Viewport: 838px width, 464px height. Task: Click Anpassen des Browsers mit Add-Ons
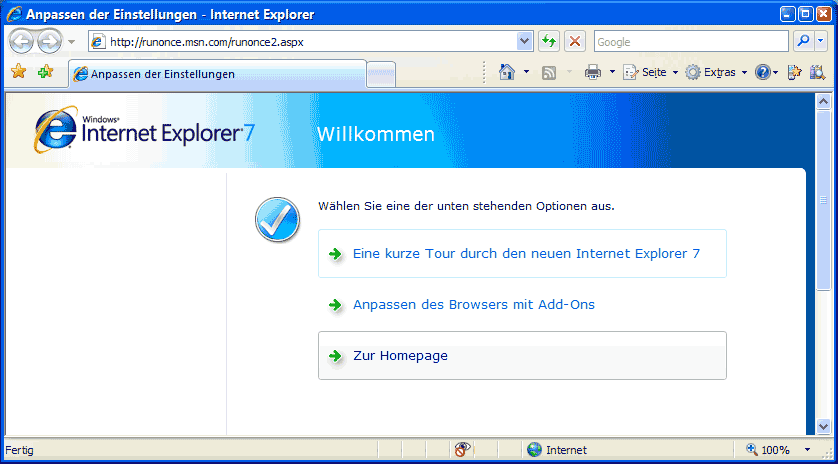pyautogui.click(x=474, y=305)
